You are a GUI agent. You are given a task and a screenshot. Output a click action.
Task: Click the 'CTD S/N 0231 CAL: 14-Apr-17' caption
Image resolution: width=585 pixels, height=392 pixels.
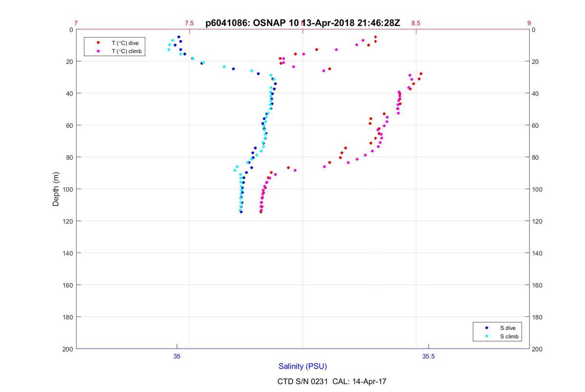pos(332,381)
